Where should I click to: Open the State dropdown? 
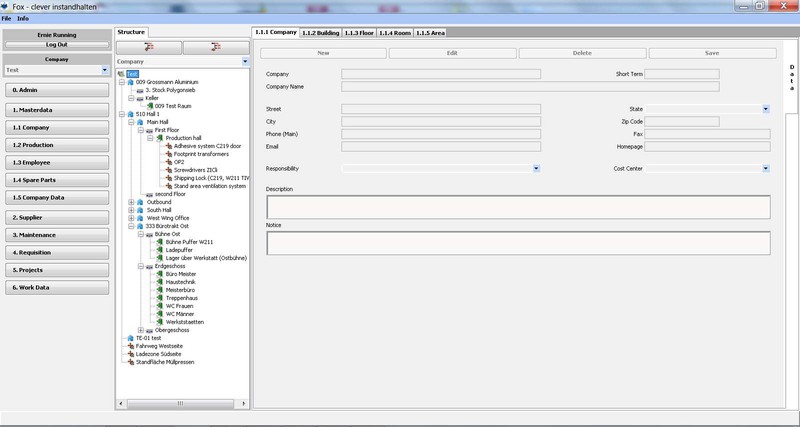click(766, 108)
